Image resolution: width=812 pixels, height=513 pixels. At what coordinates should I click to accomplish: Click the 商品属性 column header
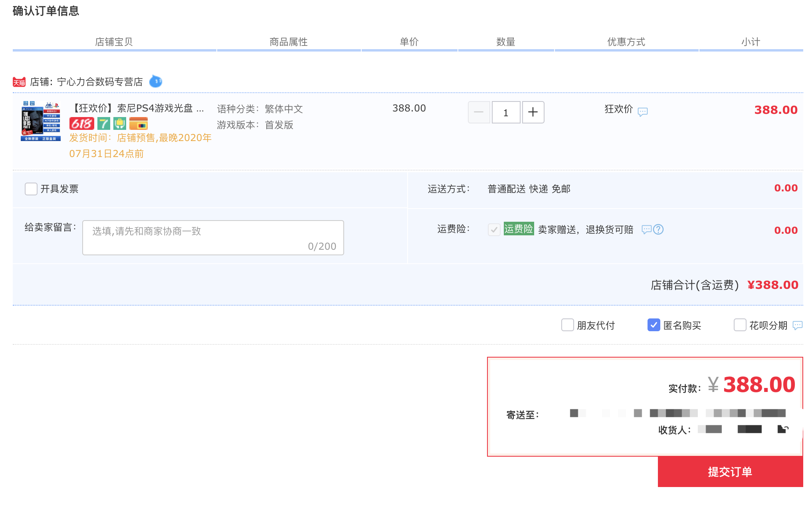[289, 42]
